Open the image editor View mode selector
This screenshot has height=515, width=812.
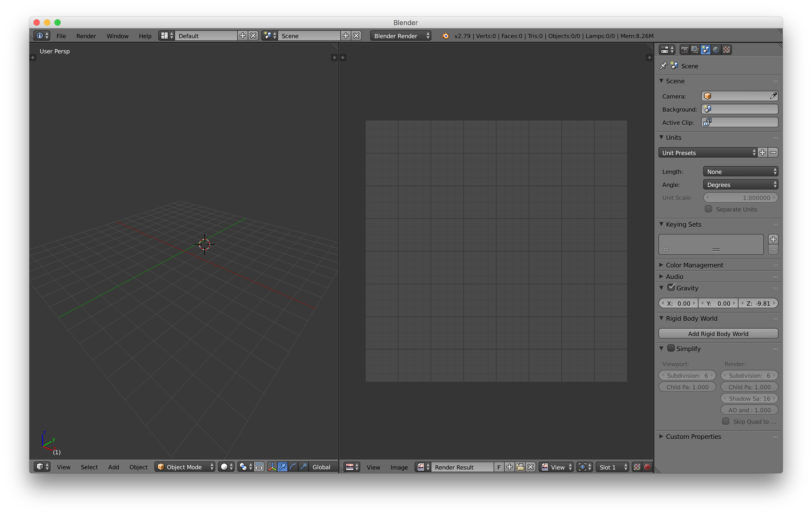pyautogui.click(x=556, y=467)
